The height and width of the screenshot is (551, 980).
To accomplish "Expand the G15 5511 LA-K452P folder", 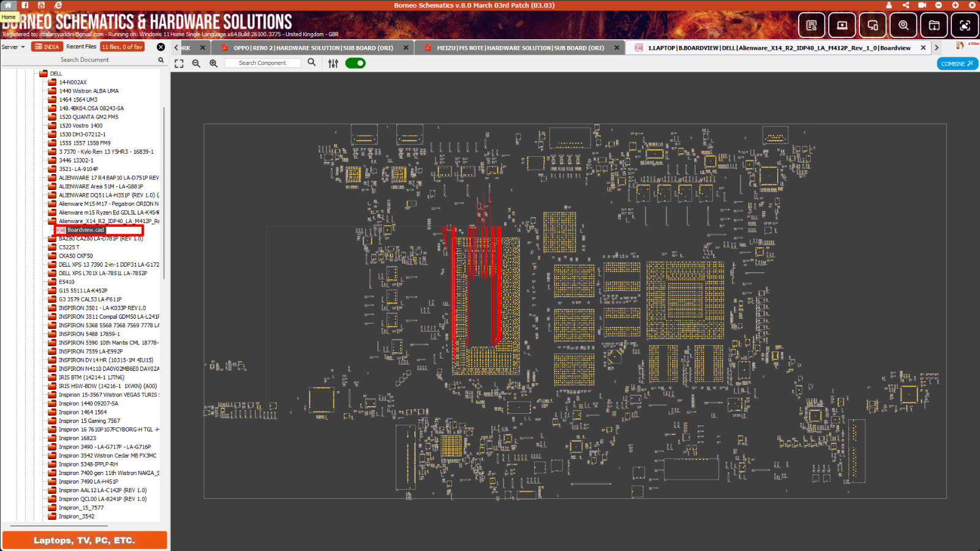I will pyautogui.click(x=52, y=291).
